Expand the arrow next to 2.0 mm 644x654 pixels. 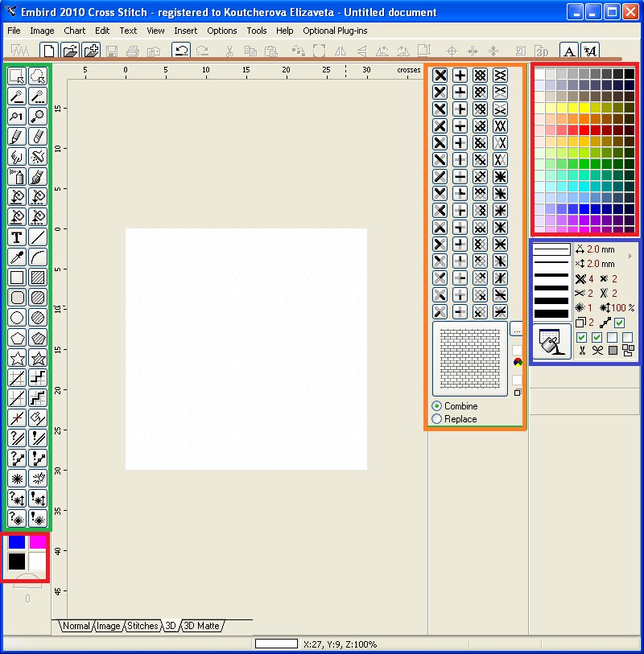pyautogui.click(x=630, y=256)
